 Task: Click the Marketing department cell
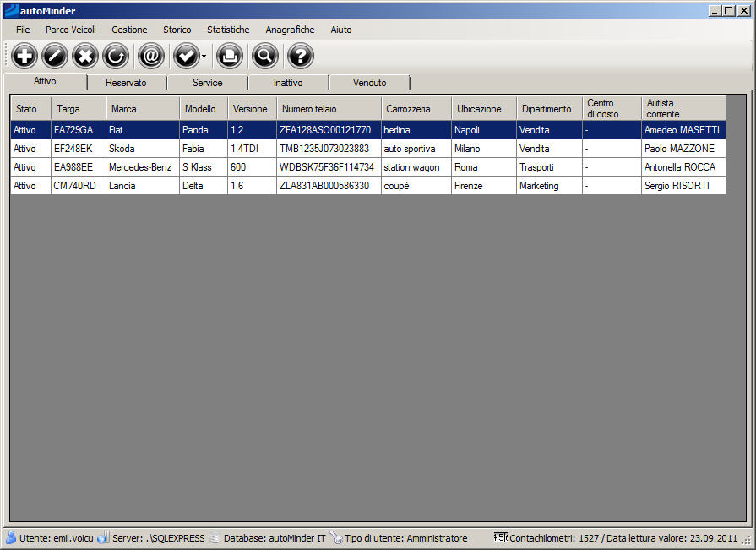tap(549, 186)
